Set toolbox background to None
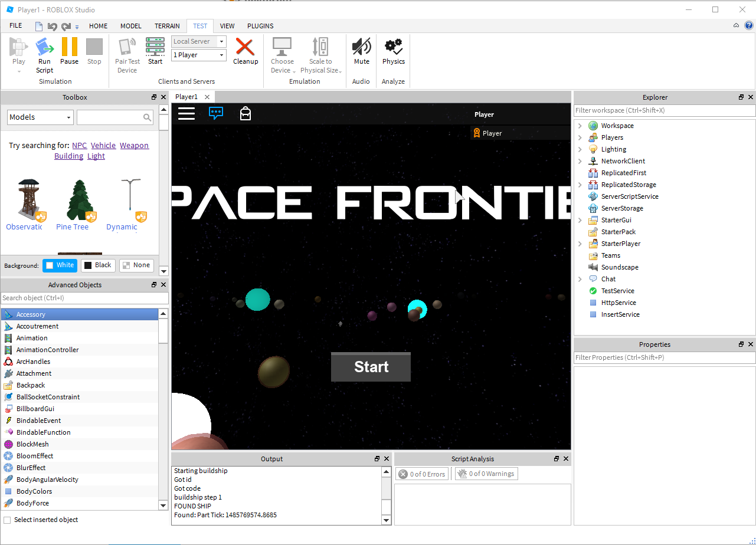 click(x=136, y=265)
